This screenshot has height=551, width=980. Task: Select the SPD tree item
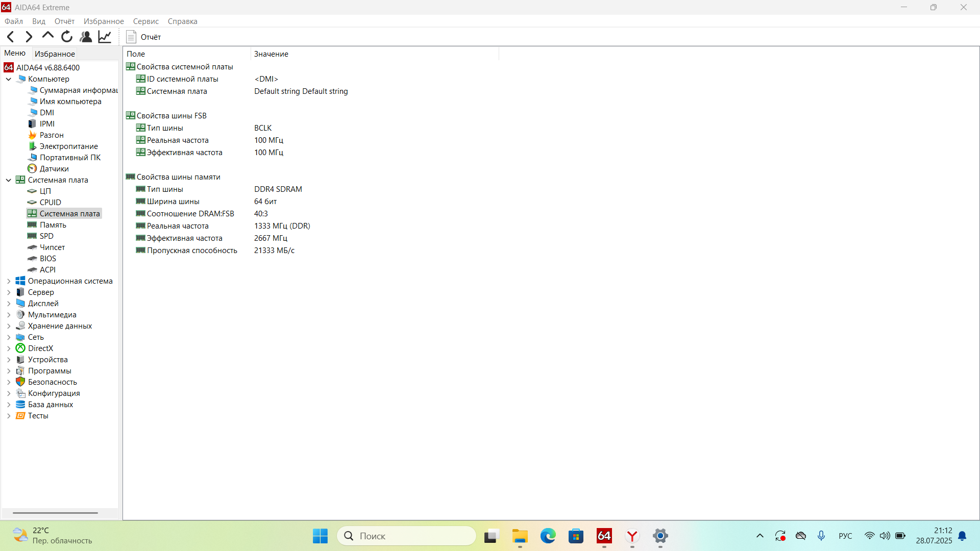pos(46,236)
